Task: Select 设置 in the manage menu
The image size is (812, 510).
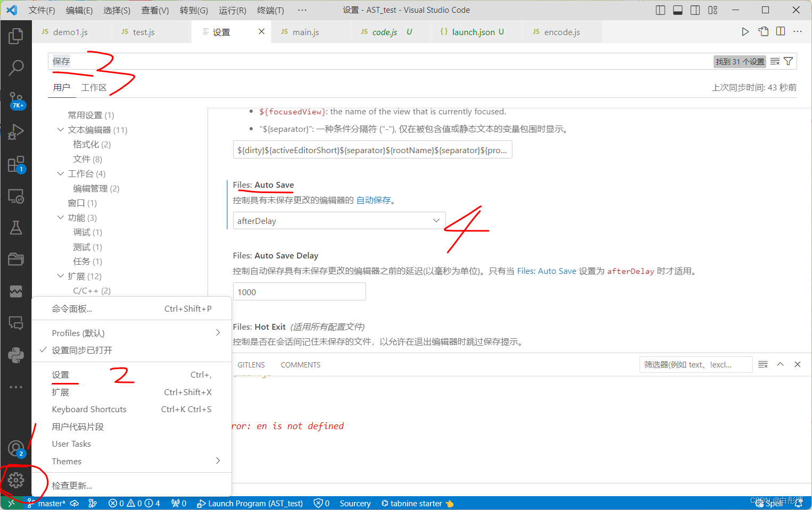Action: pyautogui.click(x=131, y=375)
